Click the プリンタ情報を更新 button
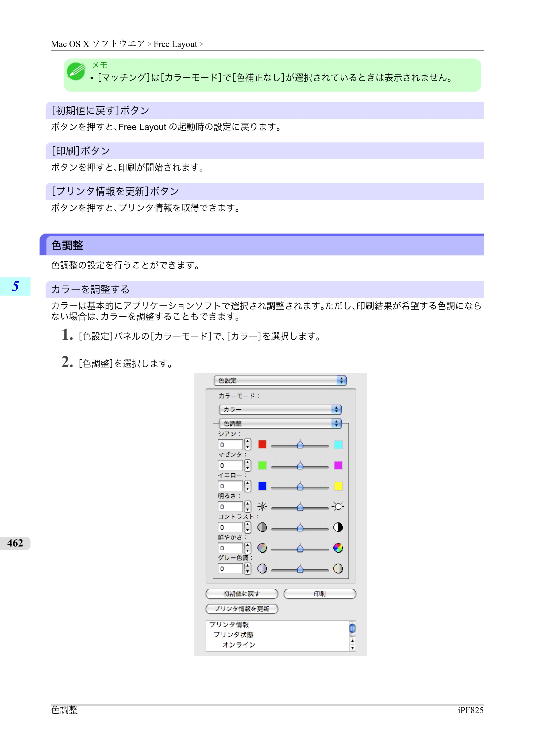This screenshot has width=535, height=756. [242, 609]
